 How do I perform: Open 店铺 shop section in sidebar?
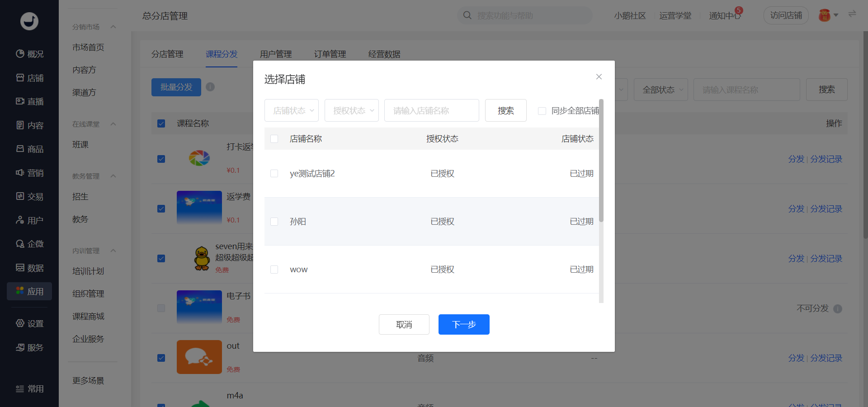coord(29,78)
